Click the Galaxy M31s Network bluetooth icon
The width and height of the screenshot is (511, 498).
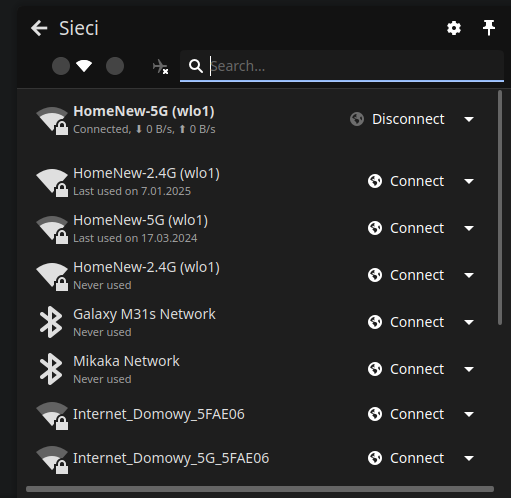tap(51, 322)
